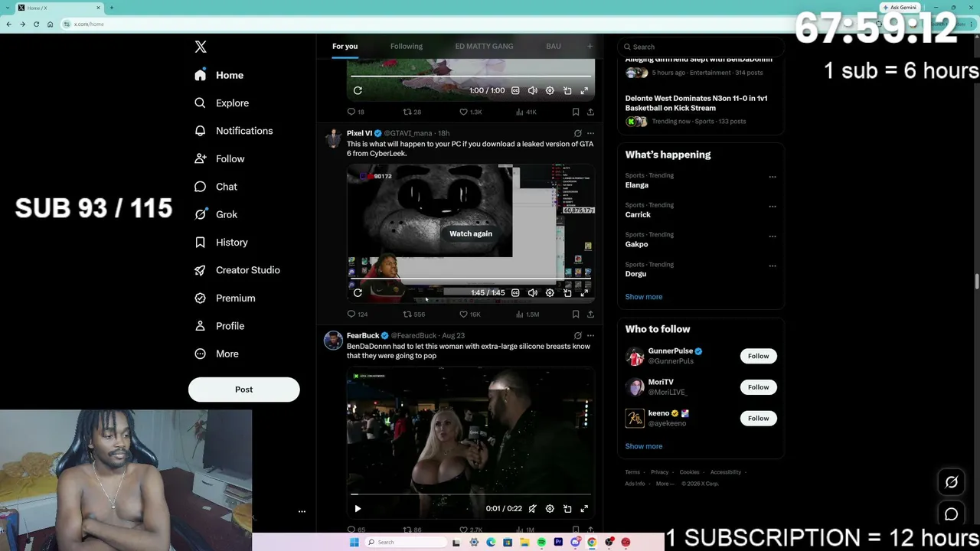View analytics of the 41K views post
Screen dimensions: 980x551
click(526, 112)
